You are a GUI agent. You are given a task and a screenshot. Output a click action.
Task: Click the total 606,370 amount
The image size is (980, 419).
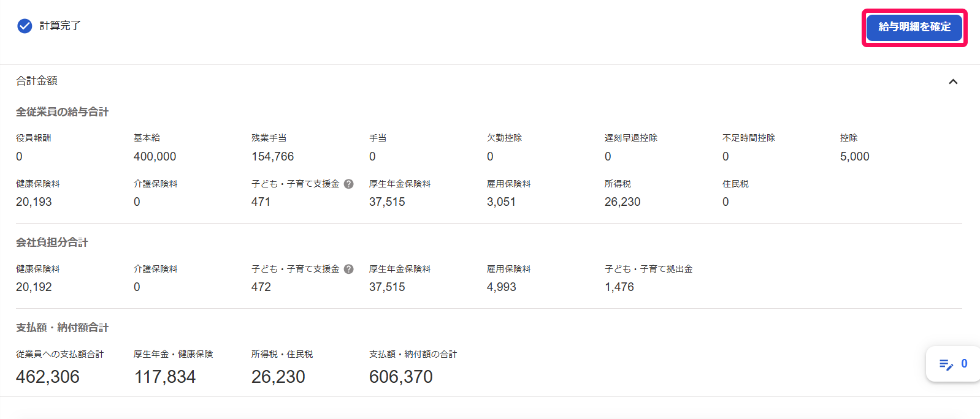tap(401, 377)
